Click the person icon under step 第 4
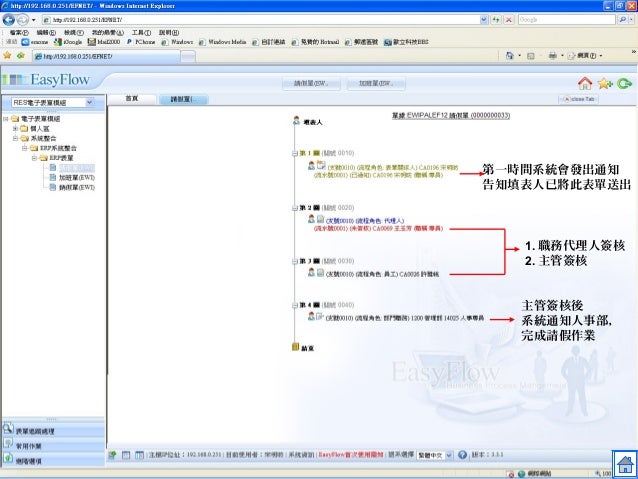 tap(311, 316)
